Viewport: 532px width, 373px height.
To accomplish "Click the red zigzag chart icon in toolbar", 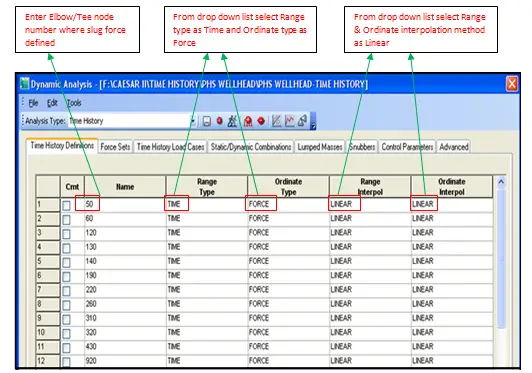I will tap(289, 121).
